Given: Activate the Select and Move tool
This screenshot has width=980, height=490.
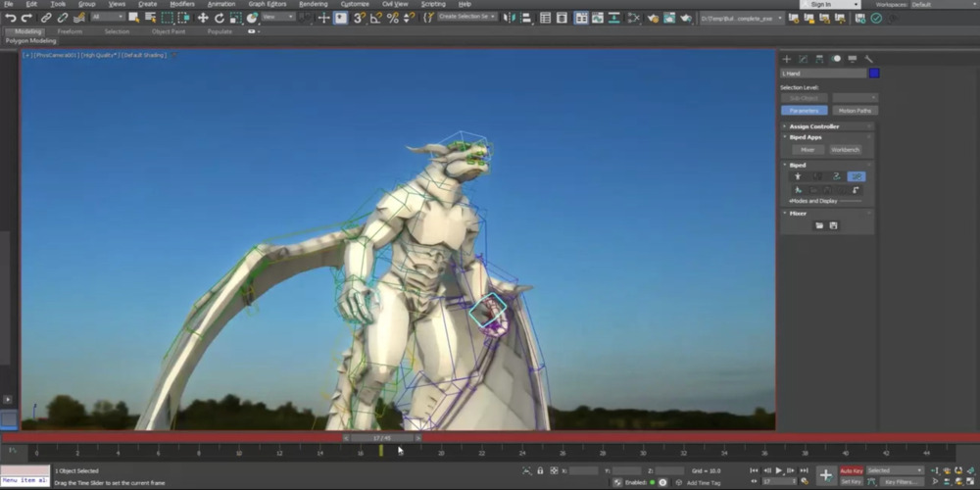Looking at the screenshot, I should pyautogui.click(x=203, y=18).
